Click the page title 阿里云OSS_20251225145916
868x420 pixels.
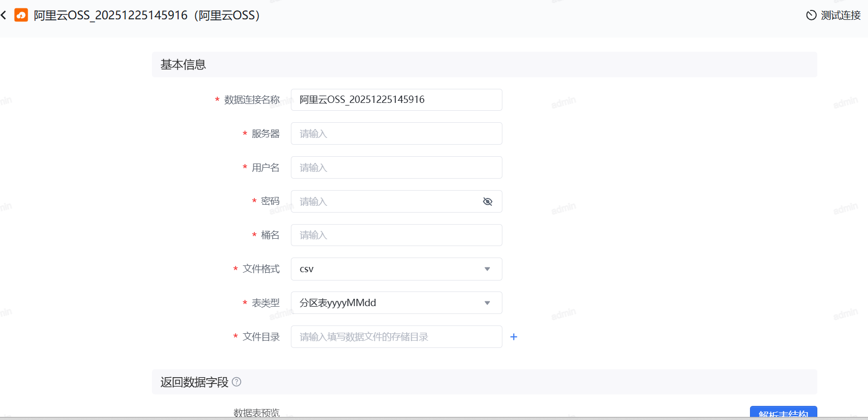coord(147,15)
